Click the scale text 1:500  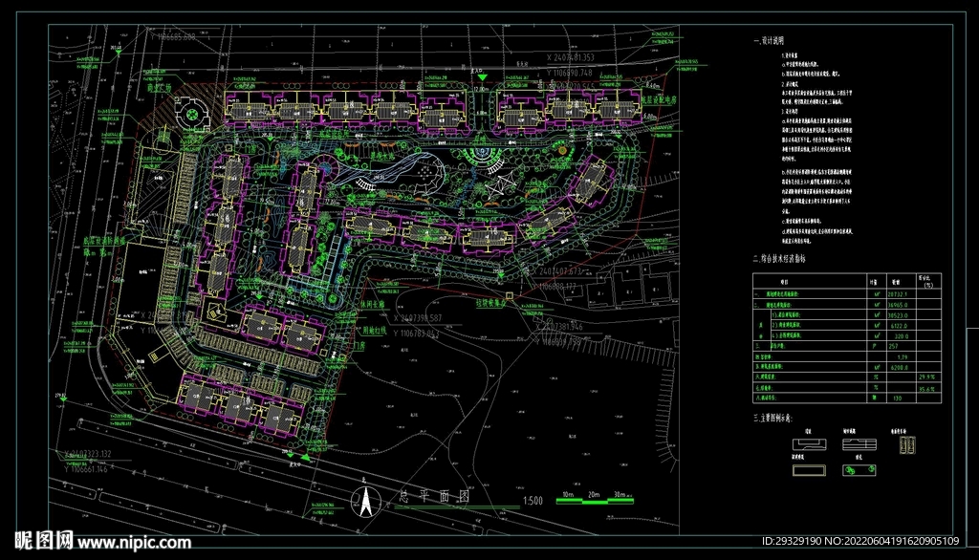click(533, 501)
